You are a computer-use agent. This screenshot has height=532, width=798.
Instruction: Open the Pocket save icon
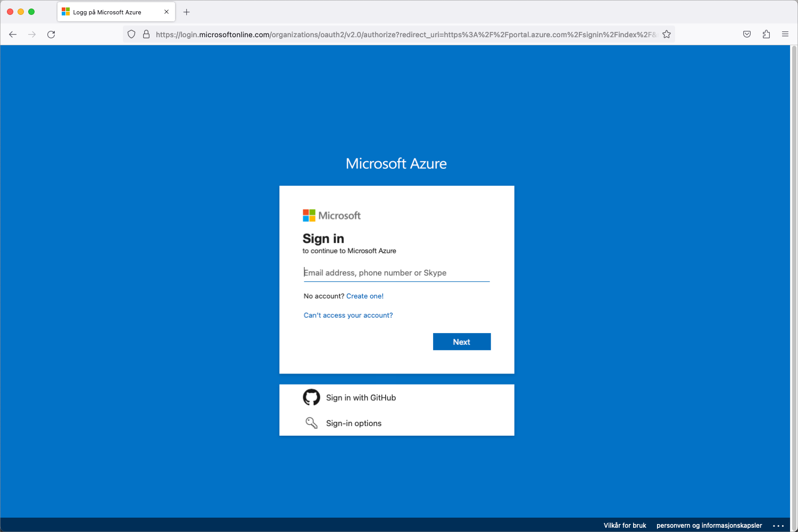tap(746, 34)
